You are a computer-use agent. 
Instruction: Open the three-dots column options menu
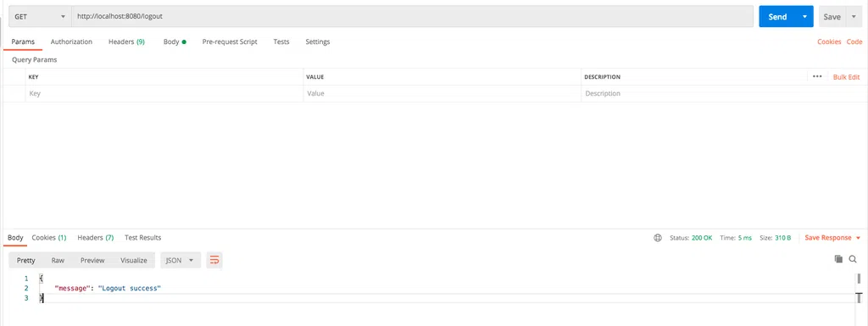tap(817, 77)
